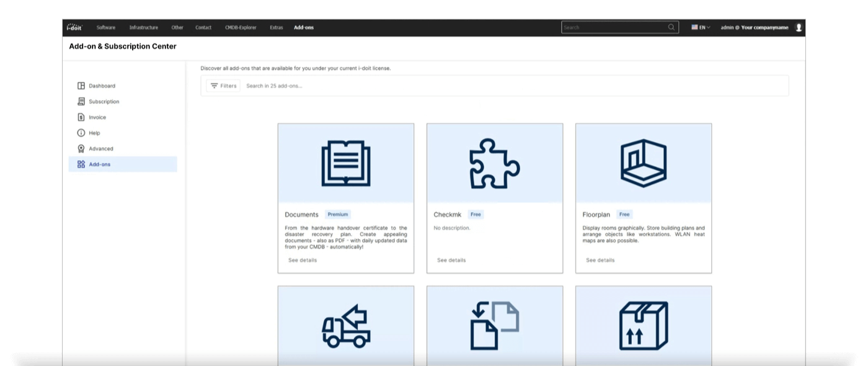Click the Advanced sidebar badge icon
This screenshot has height=366, width=868.
pos(81,148)
